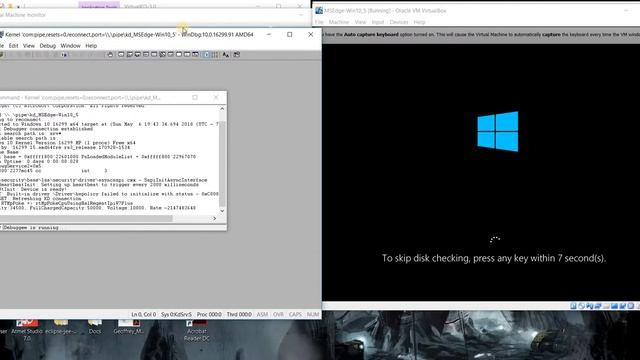This screenshot has height=360, width=640.
Task: Open the Call Stack toolbar icon
Action: tap(162, 55)
